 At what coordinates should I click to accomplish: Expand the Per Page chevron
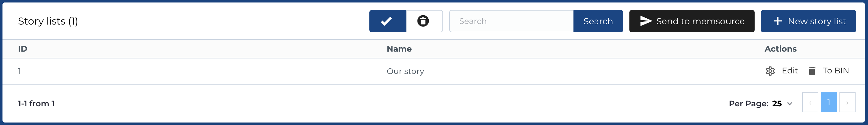[x=789, y=104]
